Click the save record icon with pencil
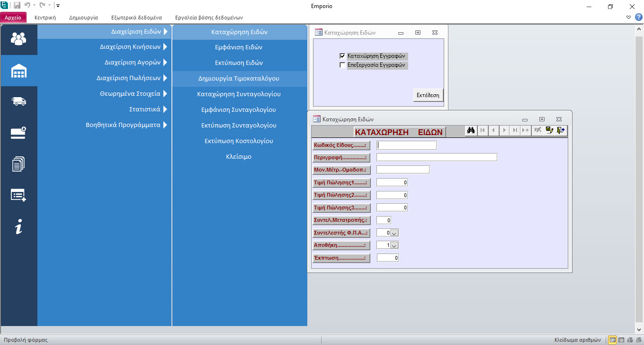This screenshot has height=345, width=644. 549,130
